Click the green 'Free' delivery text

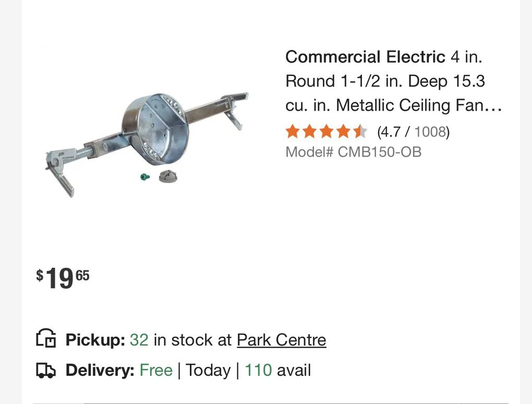point(155,370)
